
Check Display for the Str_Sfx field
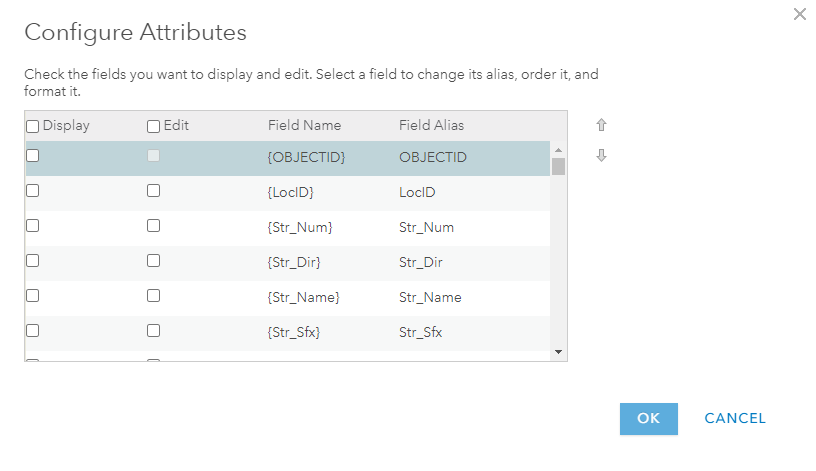coord(32,331)
